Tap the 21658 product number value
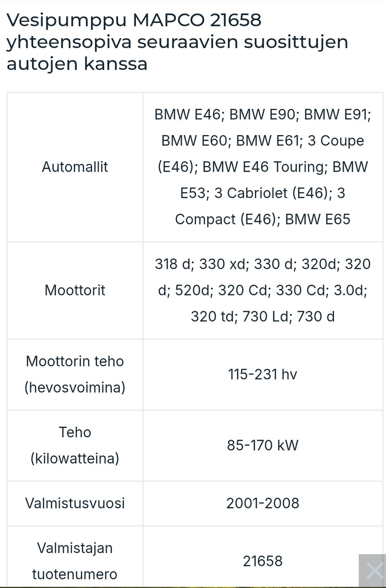The height and width of the screenshot is (588, 386). point(263,561)
